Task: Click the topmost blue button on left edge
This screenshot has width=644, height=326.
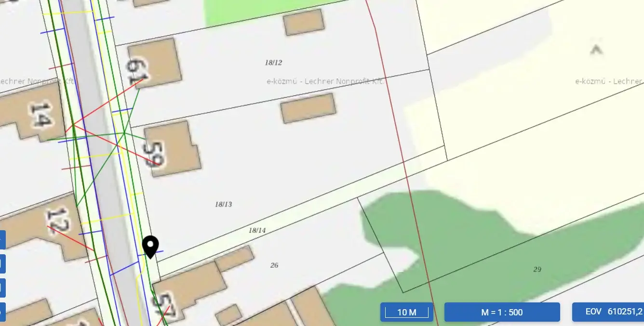Action: (x=2, y=239)
